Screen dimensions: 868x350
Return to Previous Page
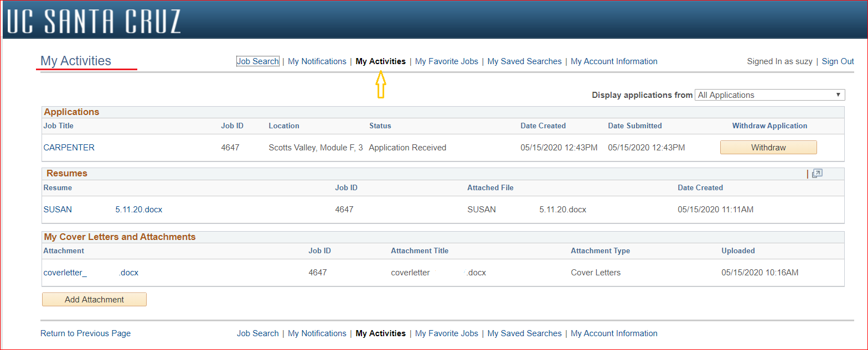point(86,333)
